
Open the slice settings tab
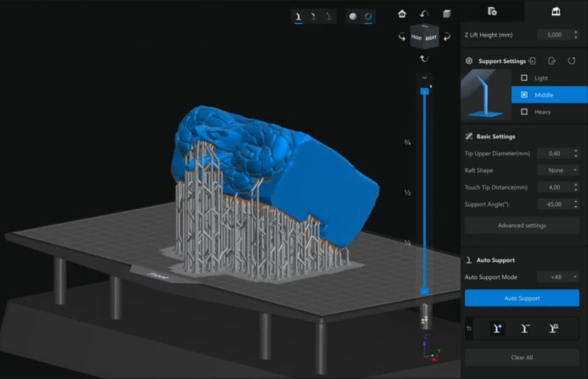click(492, 11)
